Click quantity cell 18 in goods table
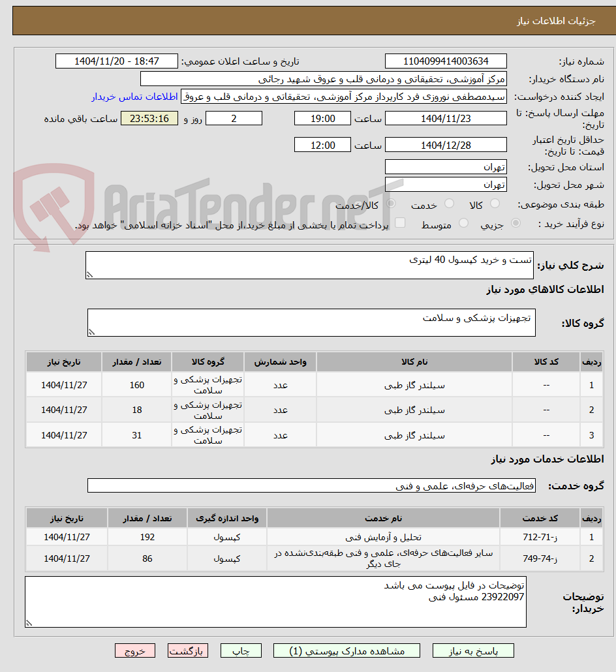This screenshot has width=616, height=672. click(137, 410)
